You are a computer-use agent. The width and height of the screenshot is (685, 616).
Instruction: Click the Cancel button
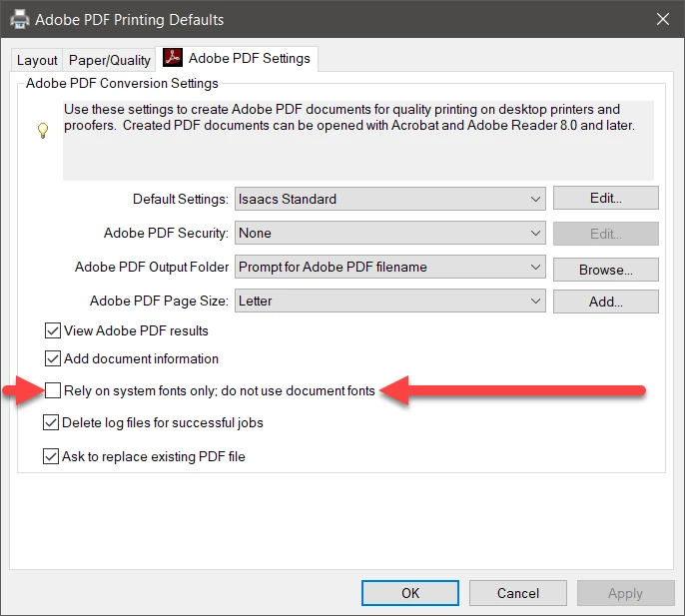(517, 593)
